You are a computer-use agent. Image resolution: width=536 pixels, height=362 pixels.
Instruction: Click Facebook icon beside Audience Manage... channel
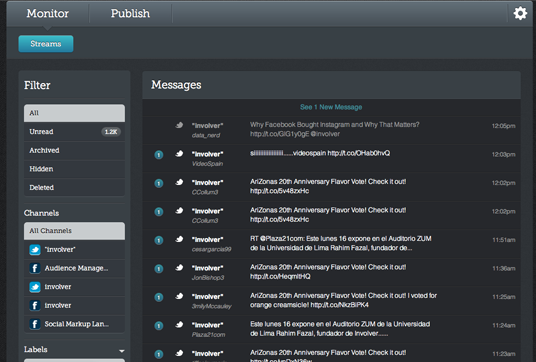tap(35, 268)
